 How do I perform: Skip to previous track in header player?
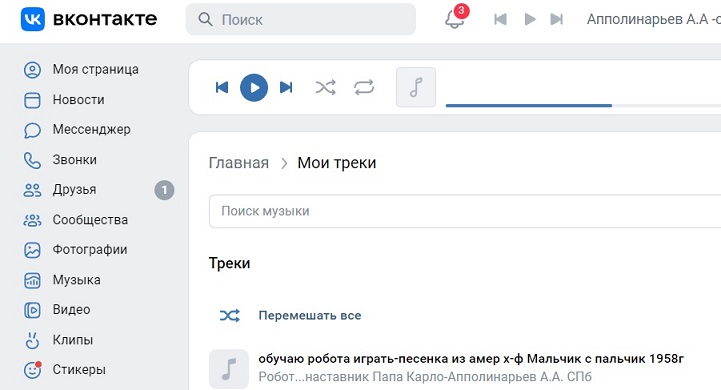click(500, 19)
